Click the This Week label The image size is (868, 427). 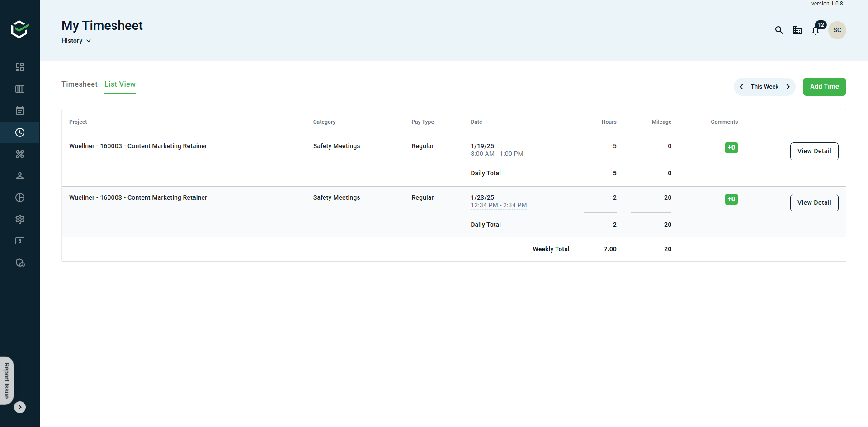(x=764, y=87)
